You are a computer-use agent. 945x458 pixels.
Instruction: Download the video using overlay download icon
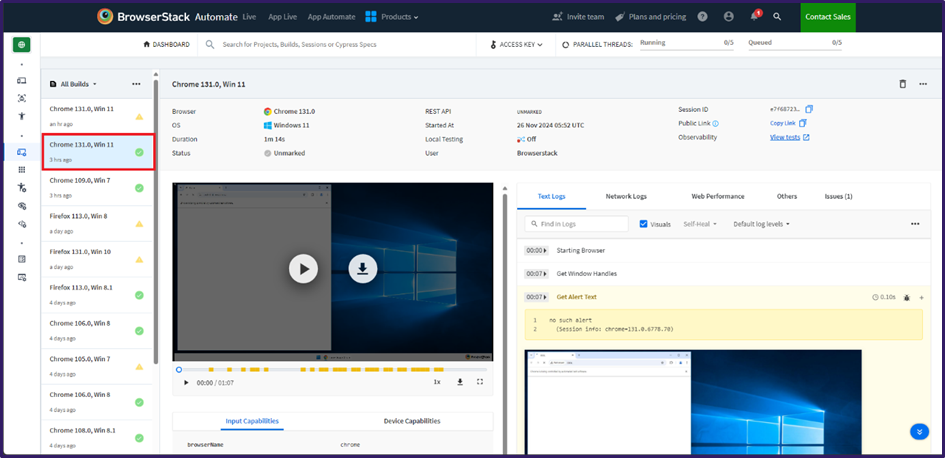[363, 268]
